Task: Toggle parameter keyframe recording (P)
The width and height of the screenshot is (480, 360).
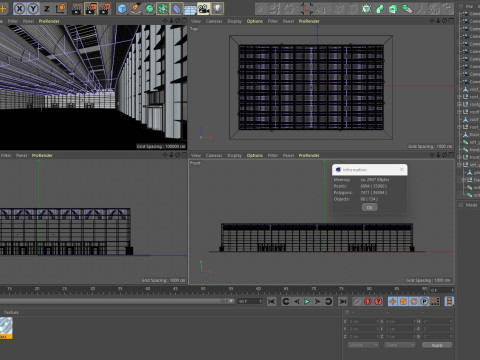Action: coord(424,302)
